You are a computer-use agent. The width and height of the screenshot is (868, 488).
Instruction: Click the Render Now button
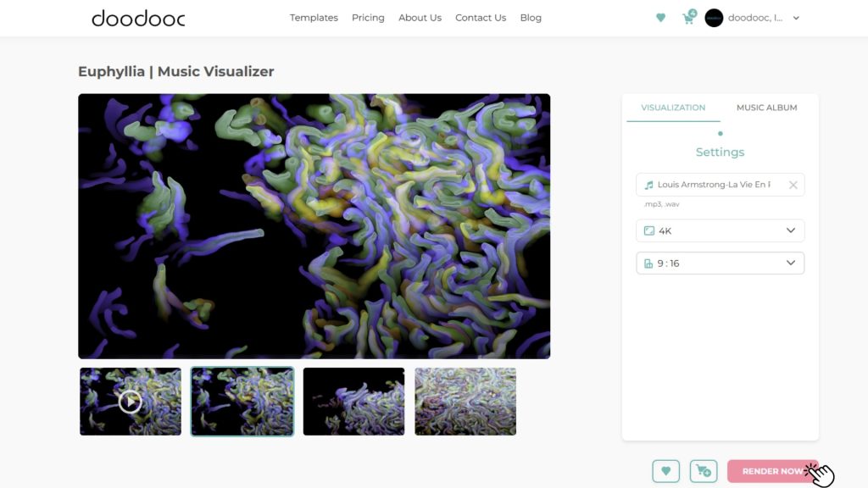[771, 471]
